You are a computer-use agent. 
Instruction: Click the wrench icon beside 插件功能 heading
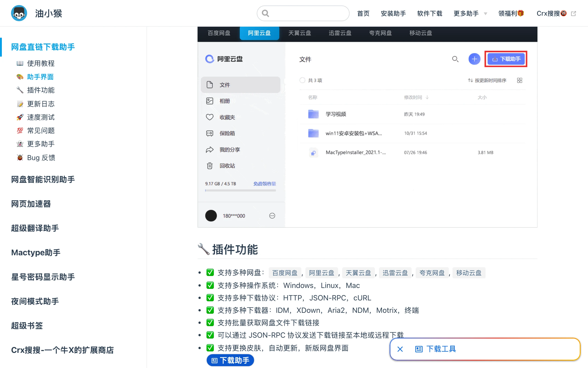pos(204,249)
